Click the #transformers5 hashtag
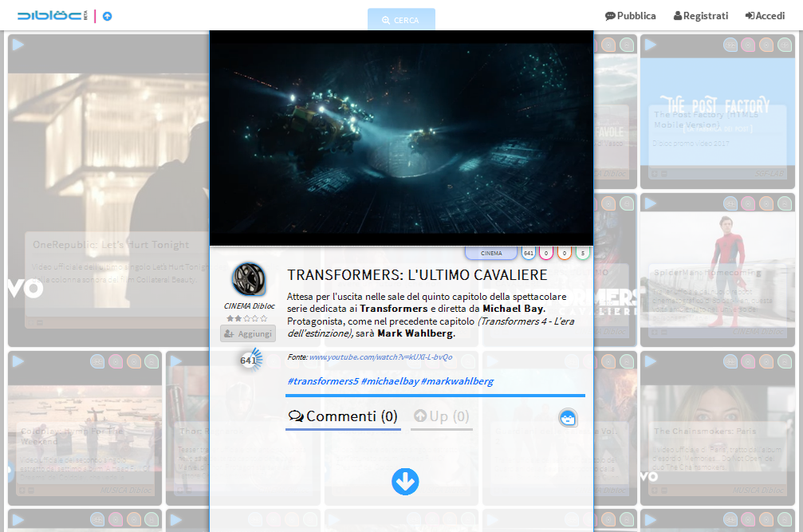The image size is (803, 532). 323,381
